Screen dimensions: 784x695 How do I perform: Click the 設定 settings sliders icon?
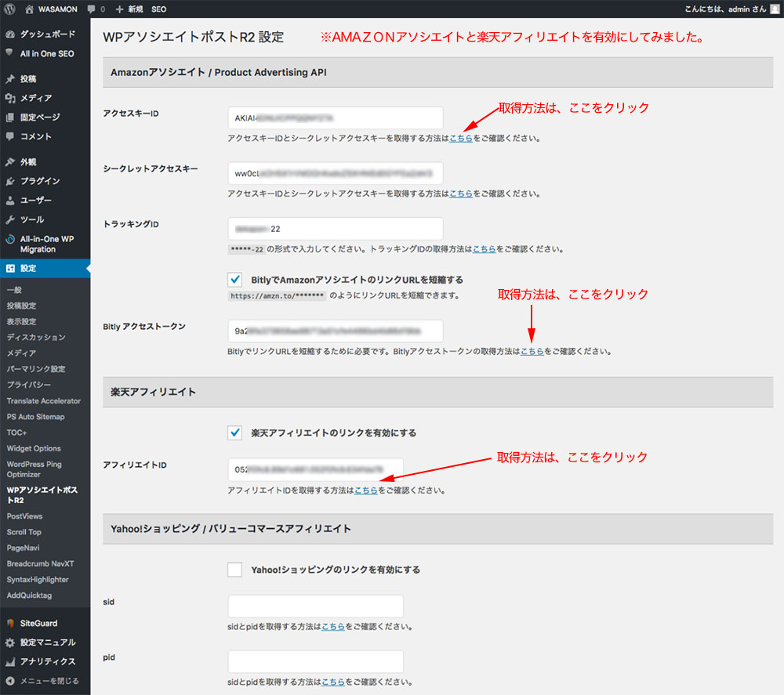10,268
